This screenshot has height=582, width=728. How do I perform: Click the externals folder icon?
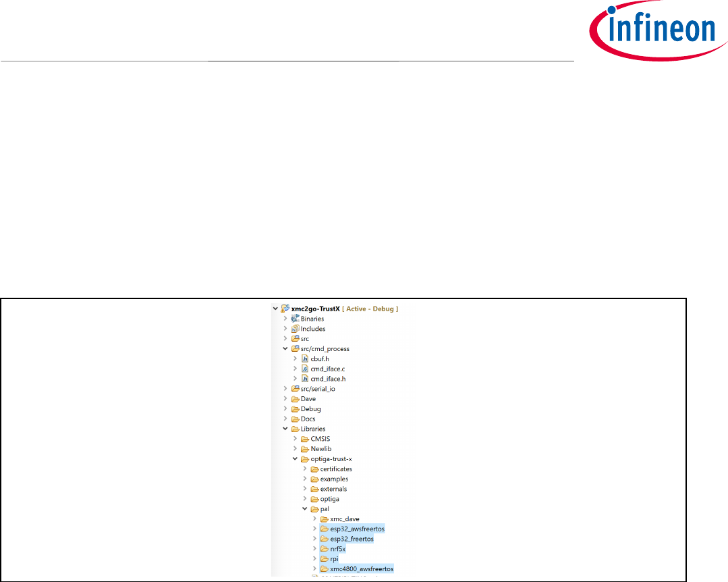coord(314,489)
